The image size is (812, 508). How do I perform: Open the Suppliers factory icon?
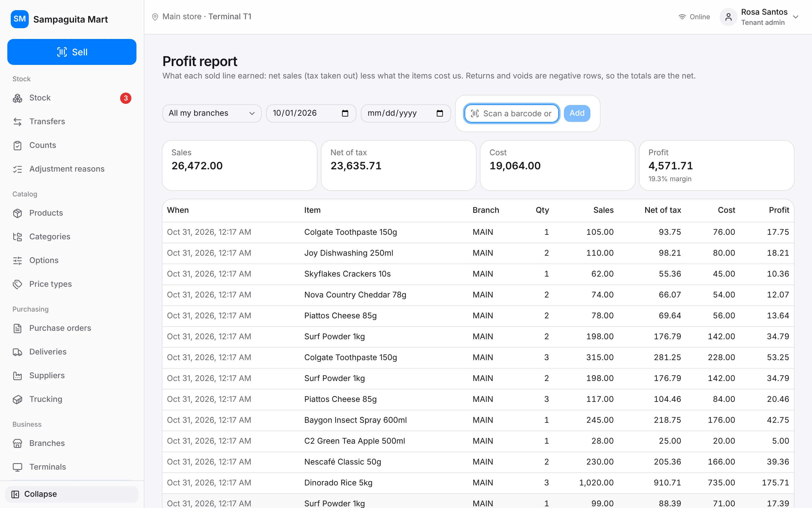(x=17, y=376)
